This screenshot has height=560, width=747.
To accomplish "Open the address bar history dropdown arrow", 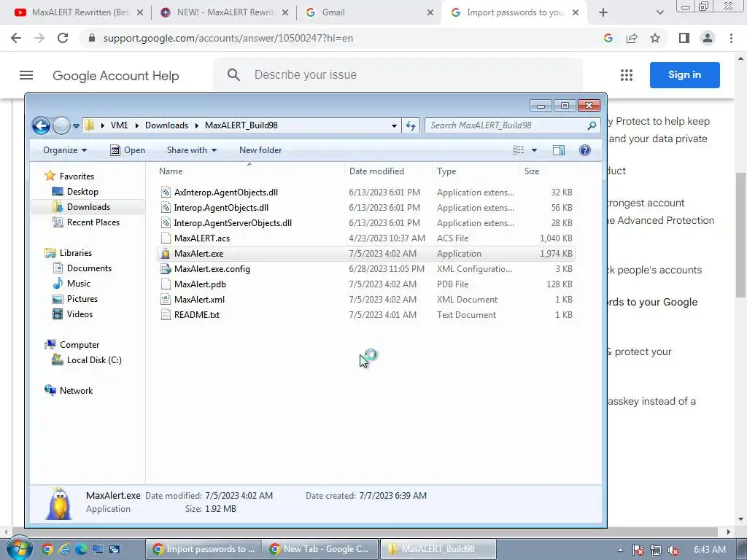I will 394,125.
